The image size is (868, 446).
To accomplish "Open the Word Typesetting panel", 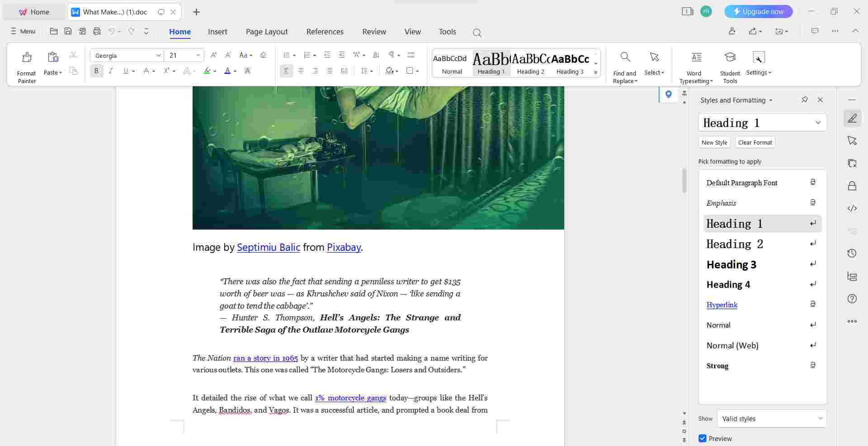I will coord(695,66).
